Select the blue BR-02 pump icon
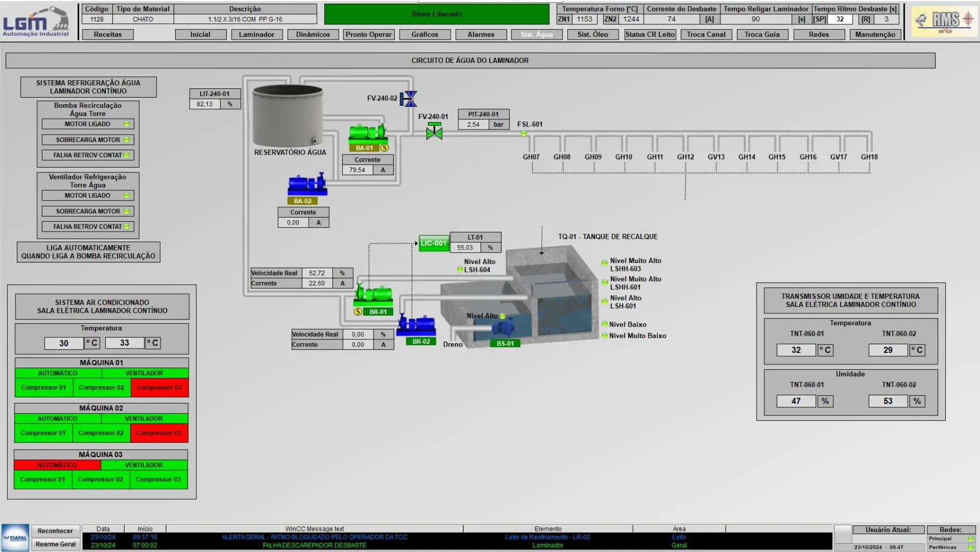980x552 pixels. (416, 325)
